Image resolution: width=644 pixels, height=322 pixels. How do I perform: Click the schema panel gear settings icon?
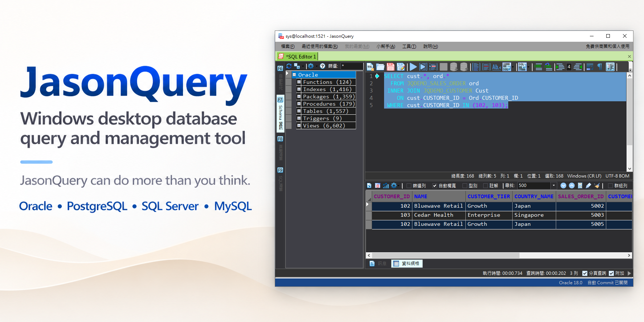tap(311, 66)
